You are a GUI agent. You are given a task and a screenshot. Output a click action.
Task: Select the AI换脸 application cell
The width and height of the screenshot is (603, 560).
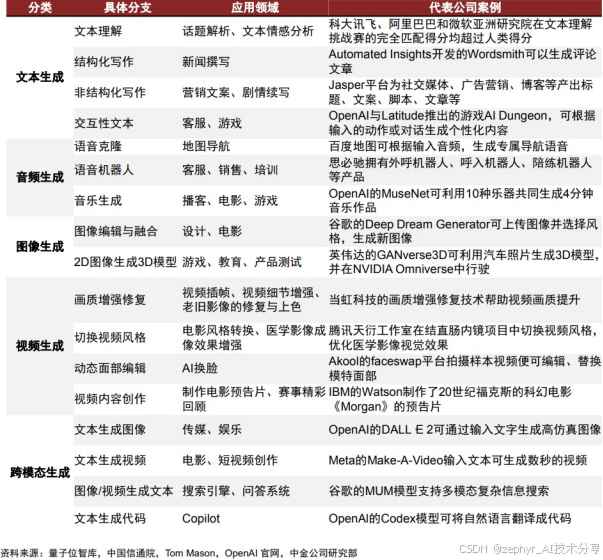(200, 368)
